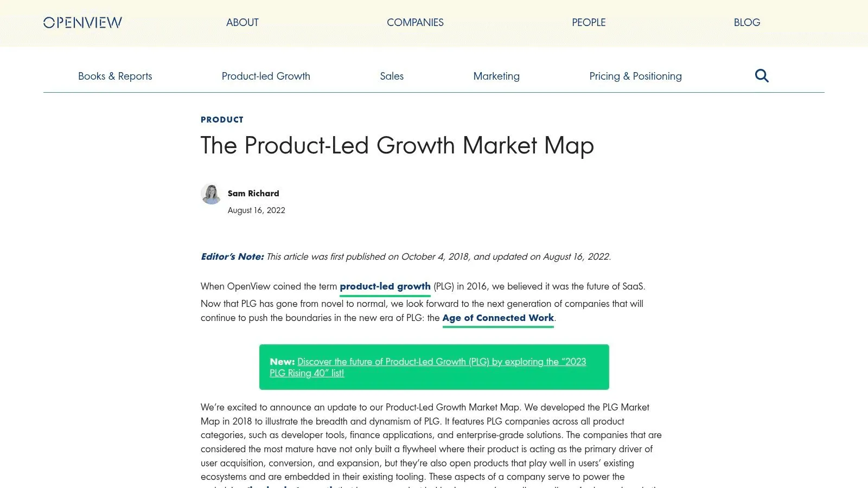The width and height of the screenshot is (868, 488).
Task: Switch to Product-led Growth category
Action: coord(266,76)
